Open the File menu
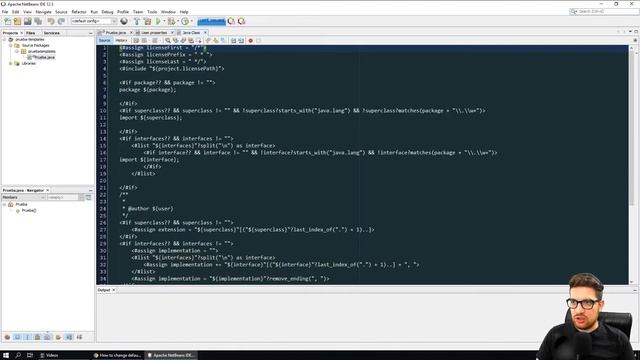 pyautogui.click(x=5, y=12)
